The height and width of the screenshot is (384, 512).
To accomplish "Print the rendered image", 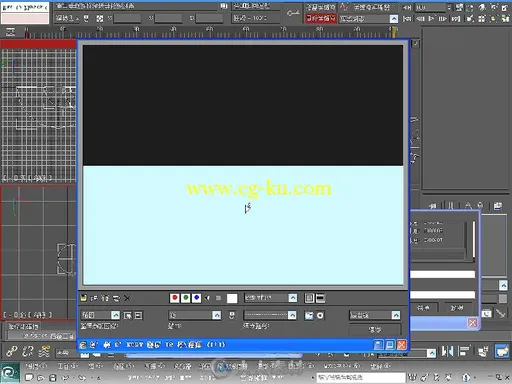I will [x=116, y=298].
